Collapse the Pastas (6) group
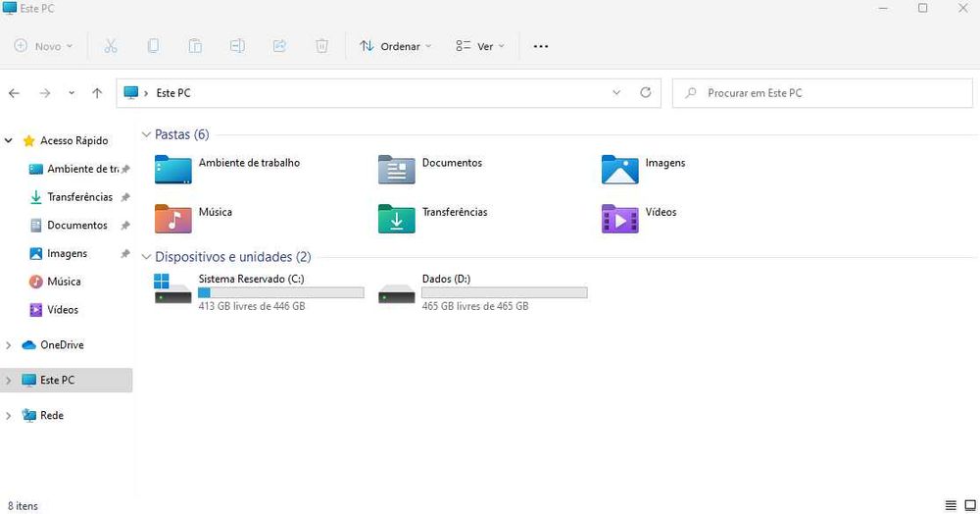The image size is (980, 514). pyautogui.click(x=146, y=134)
